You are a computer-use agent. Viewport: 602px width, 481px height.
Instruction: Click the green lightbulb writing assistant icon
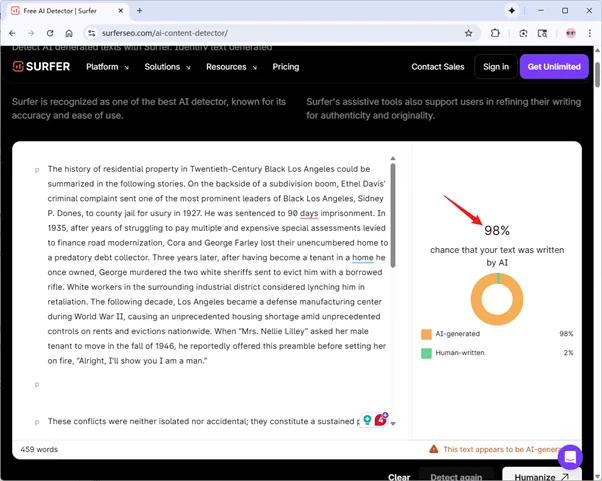(x=368, y=421)
